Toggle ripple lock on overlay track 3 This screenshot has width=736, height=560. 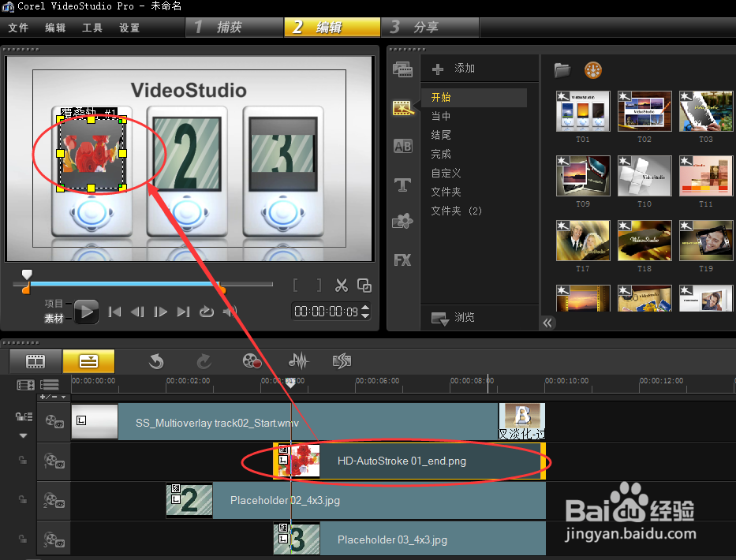23,539
